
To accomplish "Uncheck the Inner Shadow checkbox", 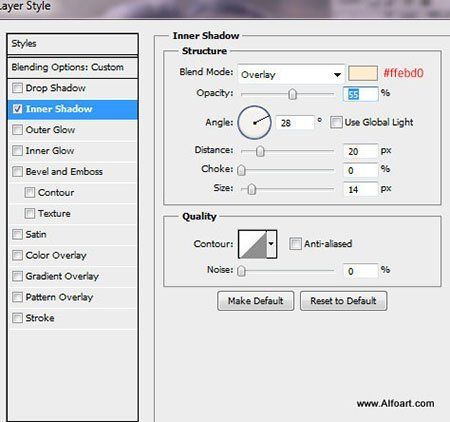I will pos(17,109).
